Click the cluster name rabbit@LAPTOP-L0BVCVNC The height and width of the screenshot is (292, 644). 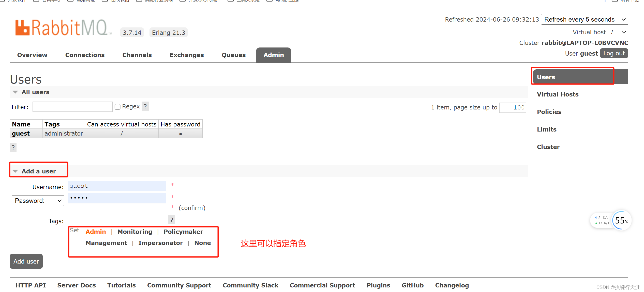[x=585, y=43]
